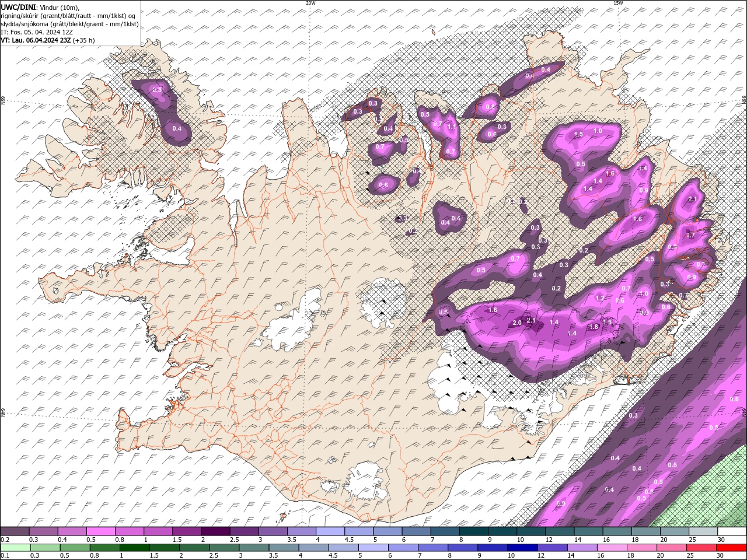Pick the bright red 30 swatch in lower legend
Viewport: 747px width, 560px height.
(x=731, y=548)
